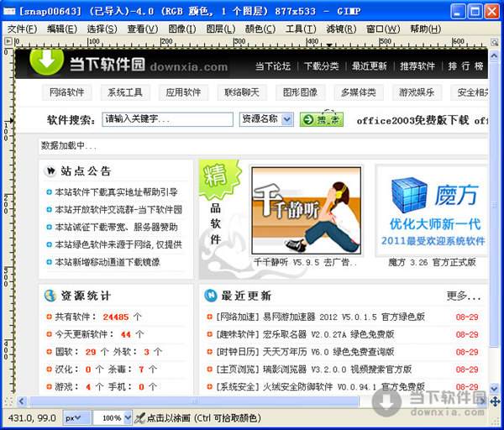Image resolution: width=504 pixels, height=430 pixels.
Task: Click 易网游加速器 2012 entry
Action: click(x=321, y=317)
